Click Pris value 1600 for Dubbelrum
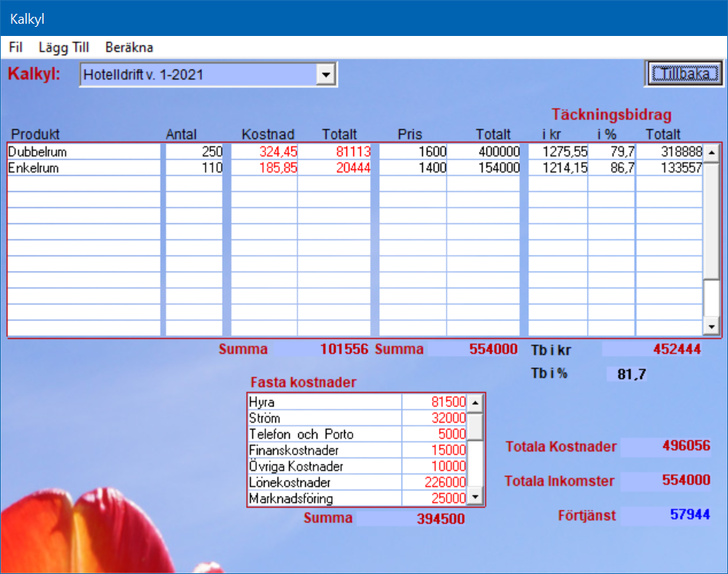The height and width of the screenshot is (574, 728). tap(413, 152)
